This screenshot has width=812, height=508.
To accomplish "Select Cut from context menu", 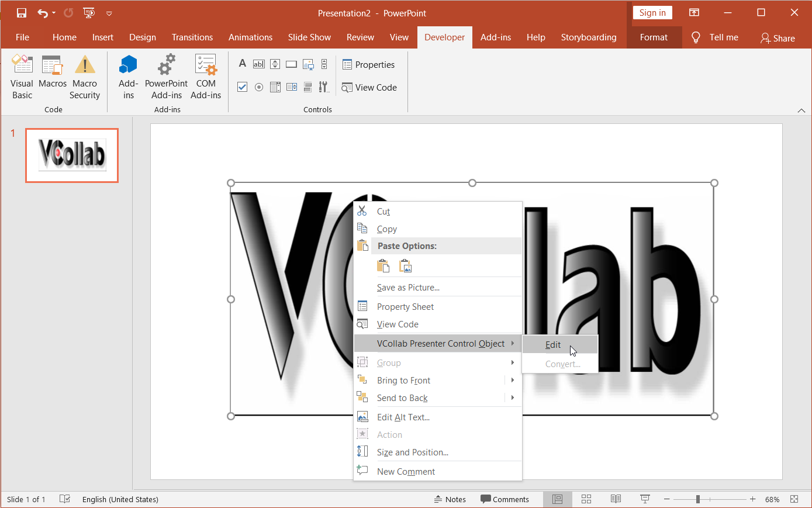I will click(438, 211).
